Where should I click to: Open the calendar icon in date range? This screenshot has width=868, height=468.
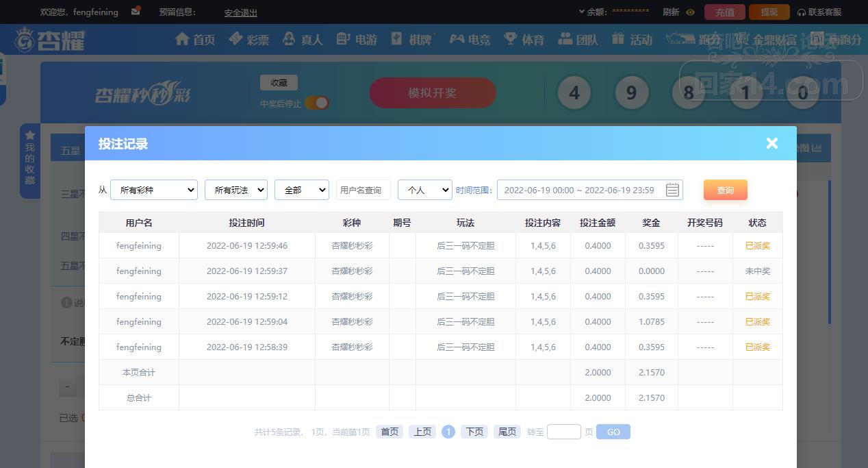(x=672, y=190)
